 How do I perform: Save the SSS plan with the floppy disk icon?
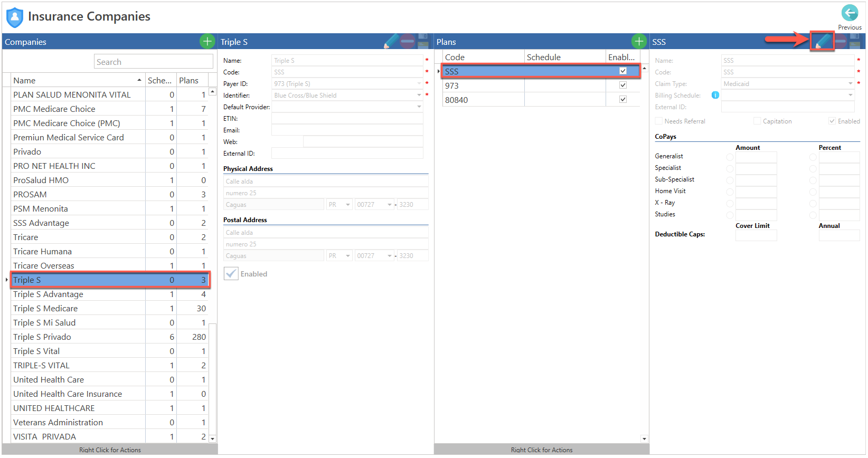(855, 41)
